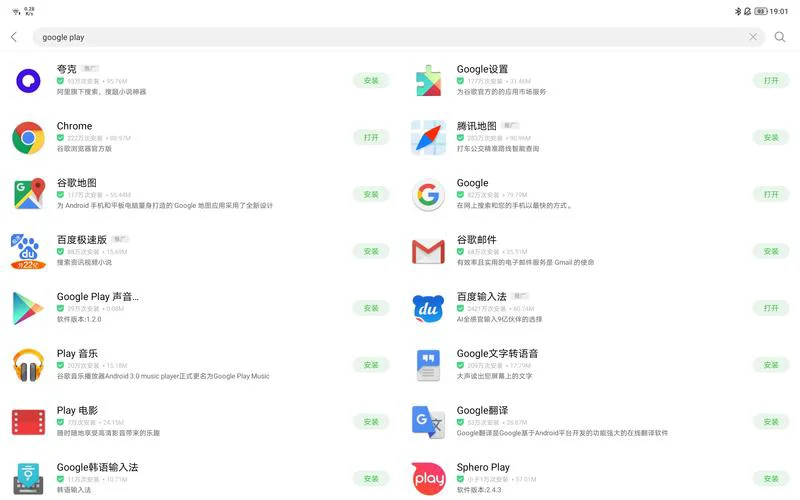Select the Google Play 声音 title
This screenshot has width=800, height=500.
97,297
